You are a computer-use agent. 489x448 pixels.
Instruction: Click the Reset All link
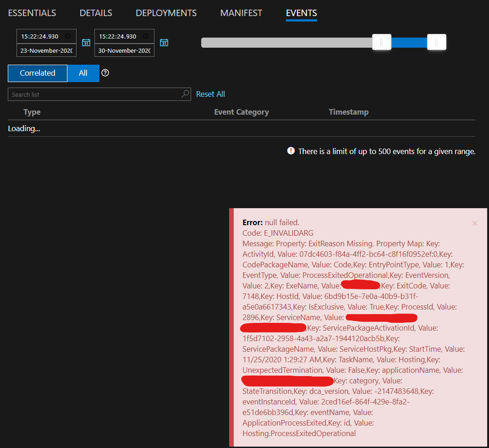[210, 94]
